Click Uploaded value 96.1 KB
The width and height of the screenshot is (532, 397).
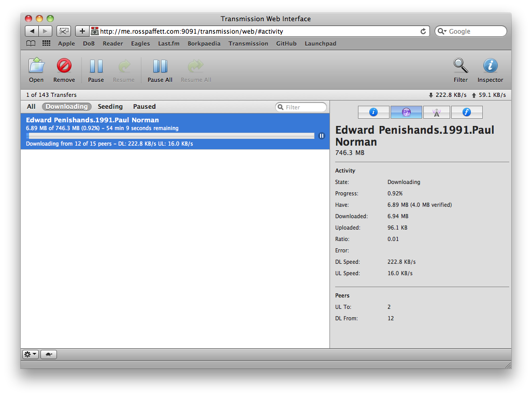pos(397,228)
